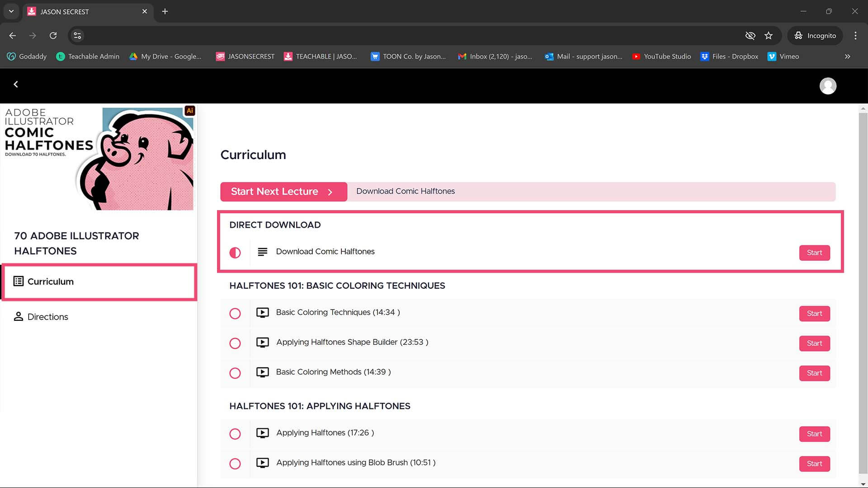Screen dimensions: 868x488
Task: Click the video icon for Basic Coloring Methods
Action: click(x=262, y=372)
